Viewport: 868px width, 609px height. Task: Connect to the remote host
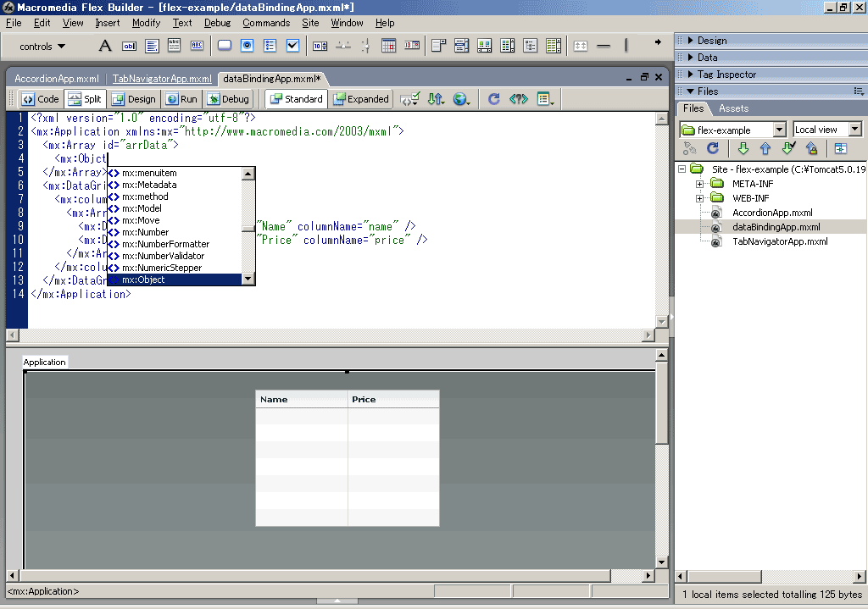pyautogui.click(x=690, y=148)
